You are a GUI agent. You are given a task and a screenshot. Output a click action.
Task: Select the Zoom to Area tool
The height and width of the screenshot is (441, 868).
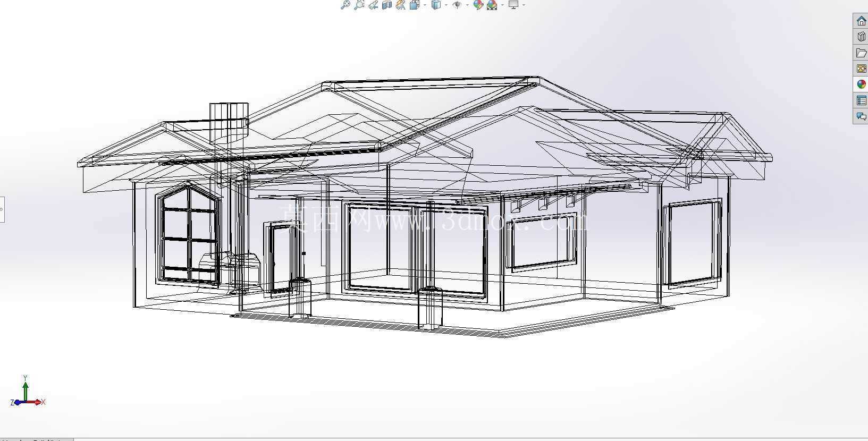tap(359, 5)
